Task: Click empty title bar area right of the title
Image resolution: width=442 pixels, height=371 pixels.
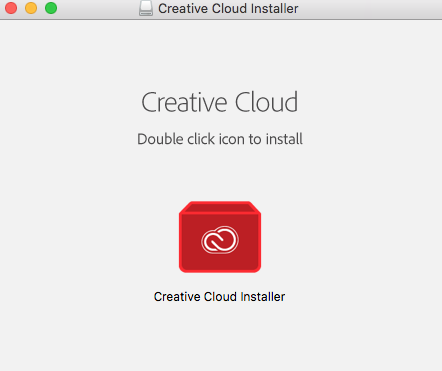Action: (x=370, y=9)
